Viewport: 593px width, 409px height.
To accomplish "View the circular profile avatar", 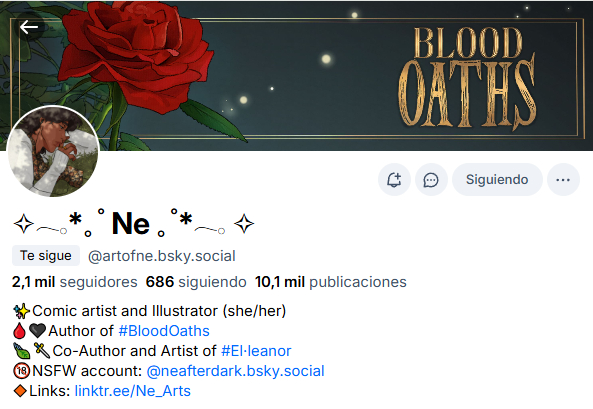I will pos(53,151).
